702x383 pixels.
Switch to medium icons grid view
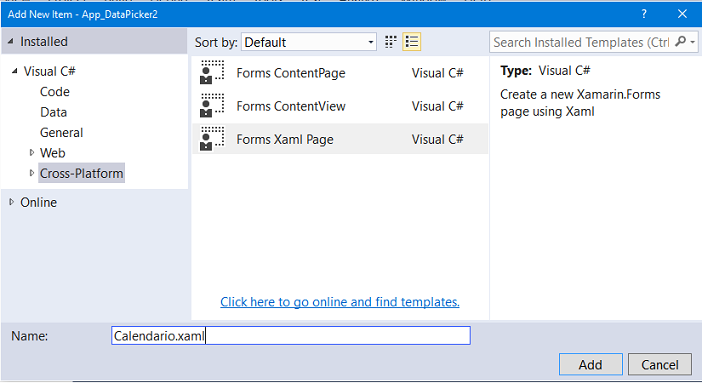391,42
